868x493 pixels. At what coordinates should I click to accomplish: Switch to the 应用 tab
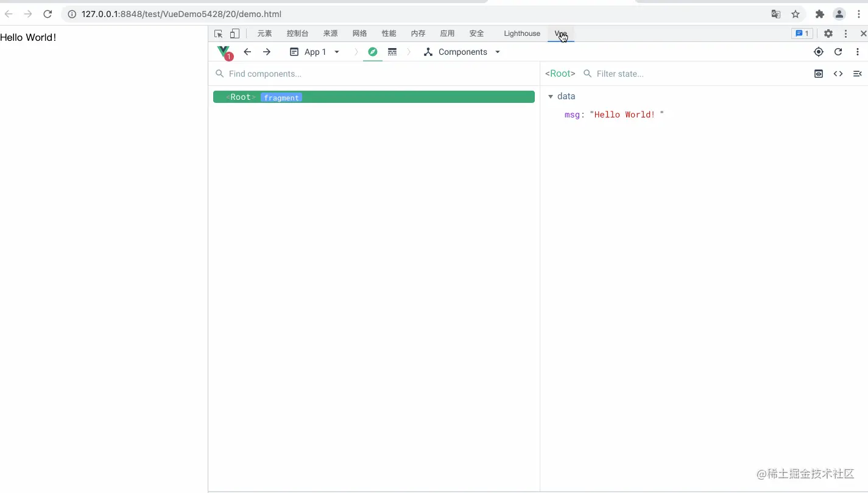[448, 33]
